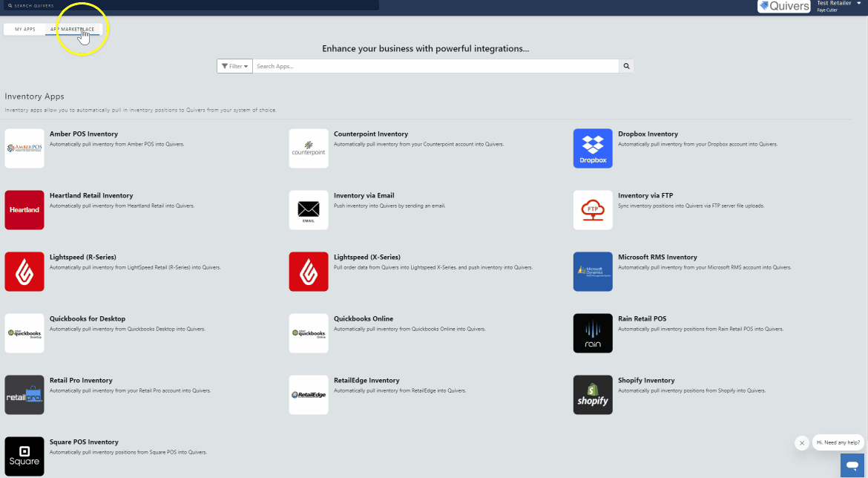The height and width of the screenshot is (478, 868).
Task: Open the Inventory via Email title link
Action: click(364, 195)
